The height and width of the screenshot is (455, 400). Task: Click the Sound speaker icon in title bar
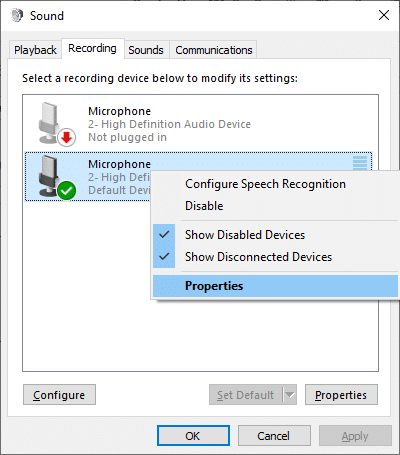pyautogui.click(x=17, y=15)
